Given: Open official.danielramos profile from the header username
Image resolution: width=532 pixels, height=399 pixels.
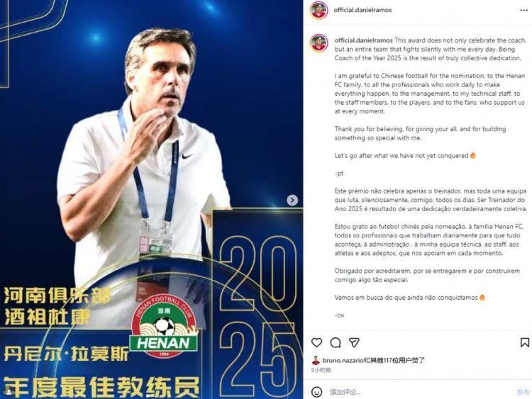Looking at the screenshot, I should click(x=362, y=10).
